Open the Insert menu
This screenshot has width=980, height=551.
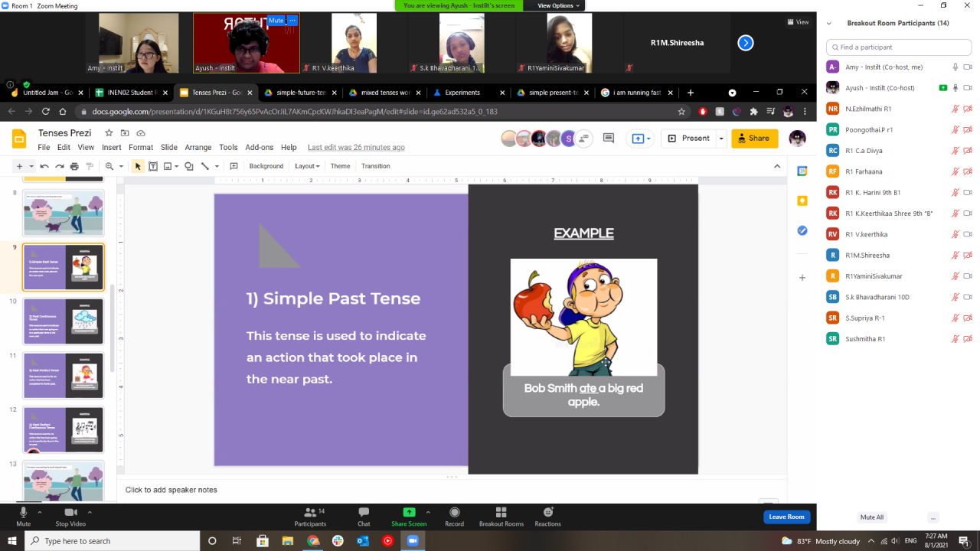tap(112, 147)
